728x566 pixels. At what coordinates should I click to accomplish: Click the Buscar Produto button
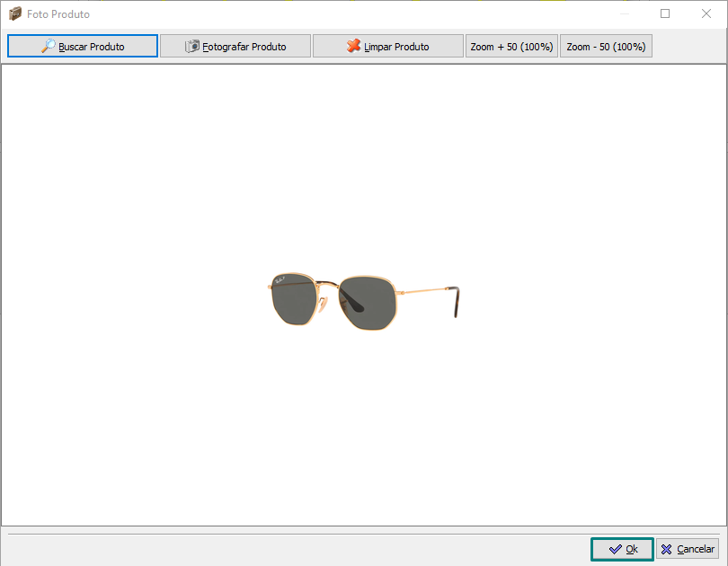[83, 46]
